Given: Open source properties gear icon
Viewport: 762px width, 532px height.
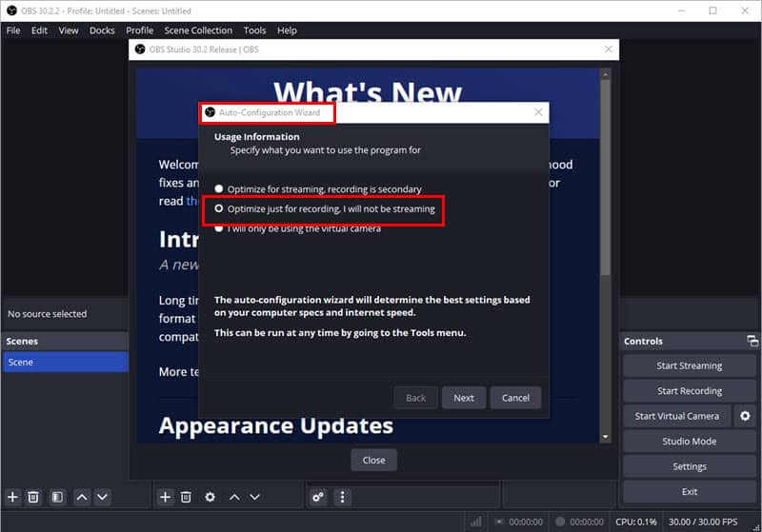Looking at the screenshot, I should [x=210, y=497].
